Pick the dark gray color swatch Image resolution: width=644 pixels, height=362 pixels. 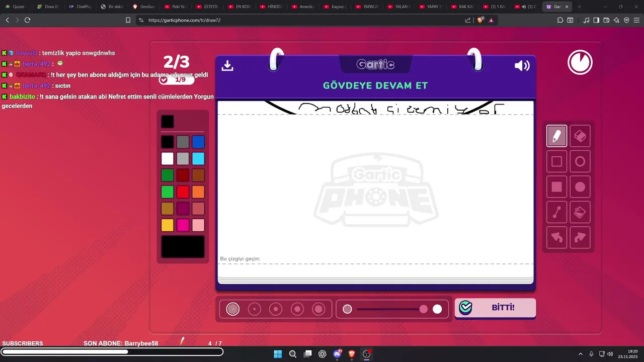[x=183, y=142]
